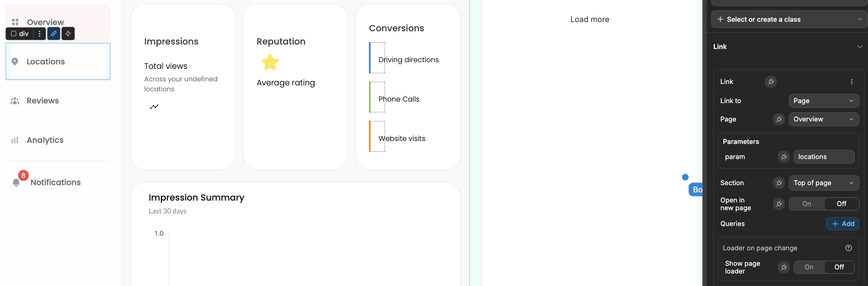Click the Locations map pin icon

(15, 61)
